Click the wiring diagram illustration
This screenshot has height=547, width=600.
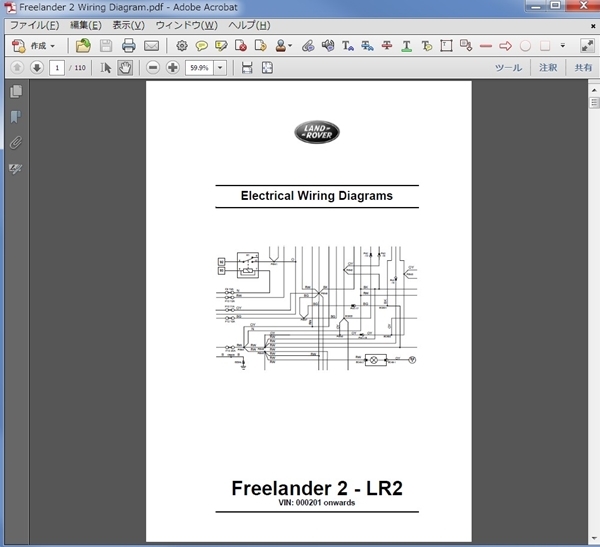(x=316, y=308)
